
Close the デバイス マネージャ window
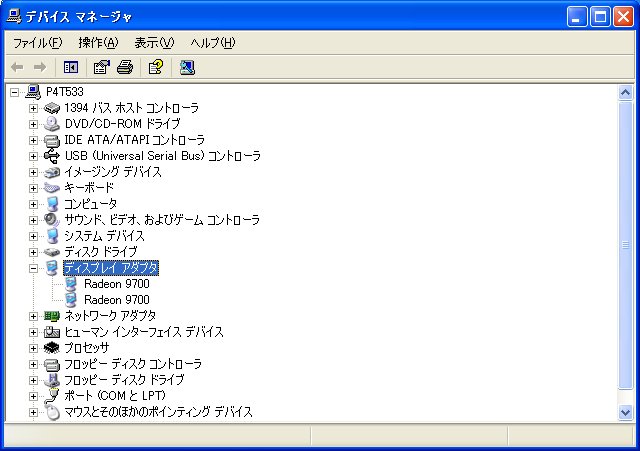(623, 17)
